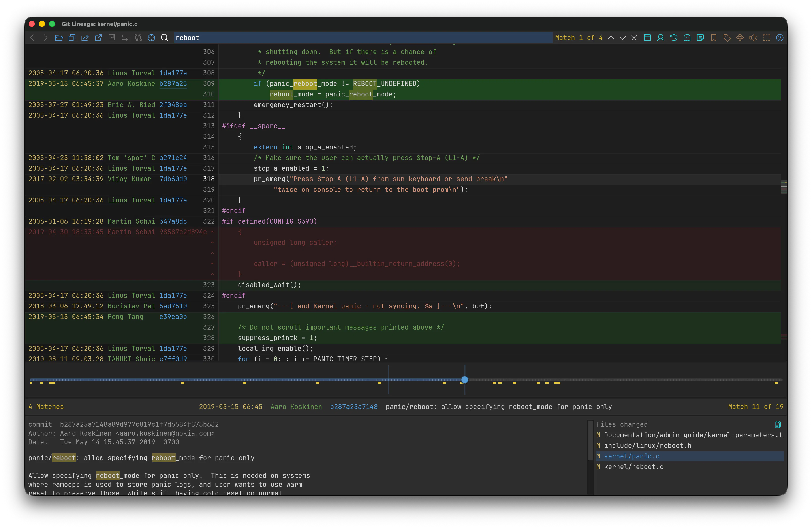The width and height of the screenshot is (812, 528).
Task: Click the share arrow icon
Action: click(x=85, y=38)
